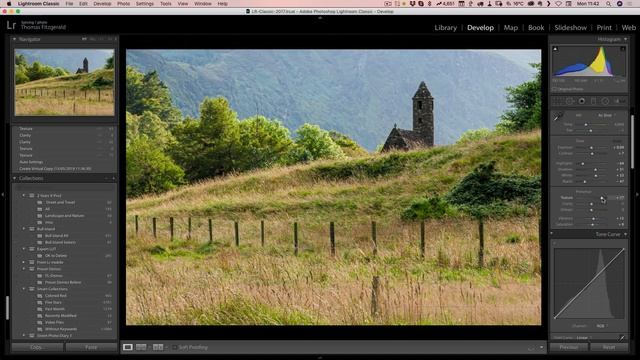This screenshot has height=360, width=640.
Task: Expand the From Lr mobile collection set
Action: pyautogui.click(x=24, y=262)
